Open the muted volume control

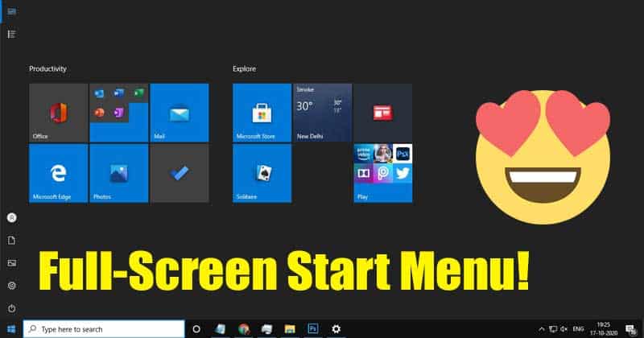(564, 329)
